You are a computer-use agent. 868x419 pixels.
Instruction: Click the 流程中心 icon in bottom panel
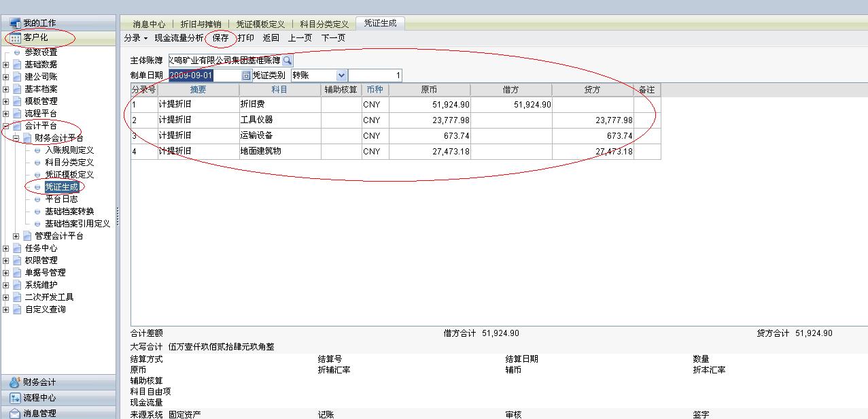point(15,398)
